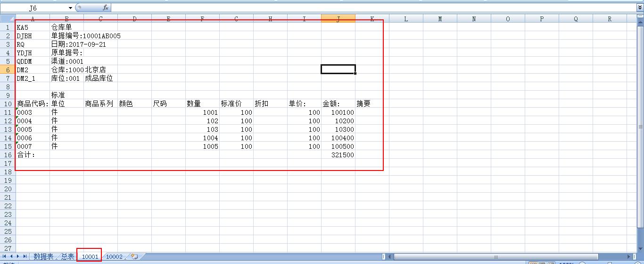Image resolution: width=644 pixels, height=264 pixels.
Task: Select row 22 header
Action: 8,205
